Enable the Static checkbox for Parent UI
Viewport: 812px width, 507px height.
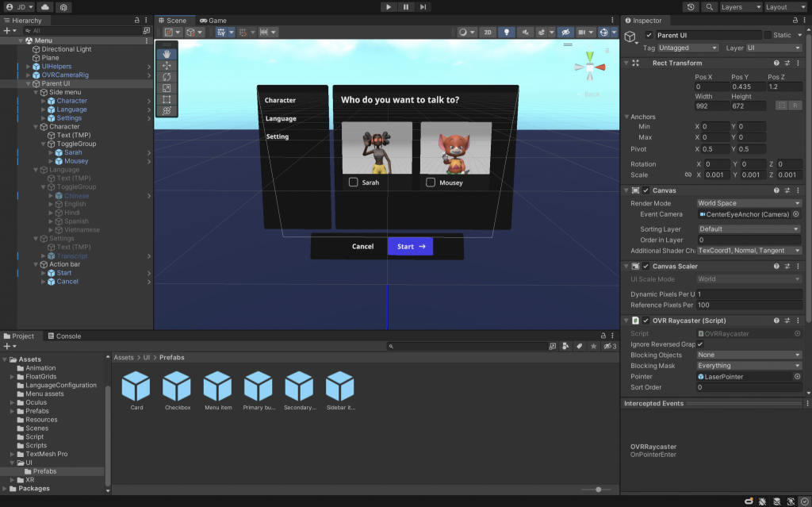tap(768, 35)
